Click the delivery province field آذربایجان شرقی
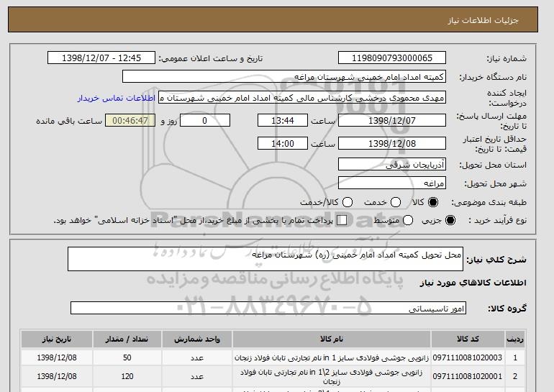The height and width of the screenshot is (392, 554). 391,165
